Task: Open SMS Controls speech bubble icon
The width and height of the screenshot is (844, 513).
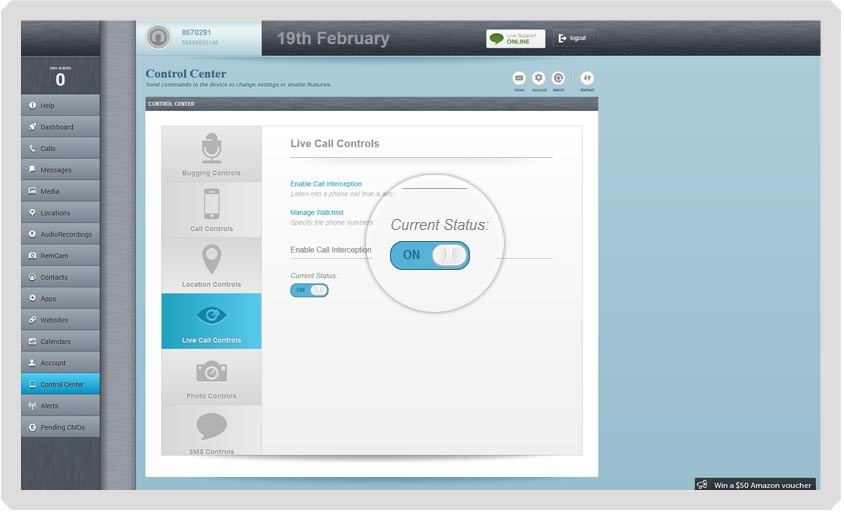Action: (x=211, y=427)
